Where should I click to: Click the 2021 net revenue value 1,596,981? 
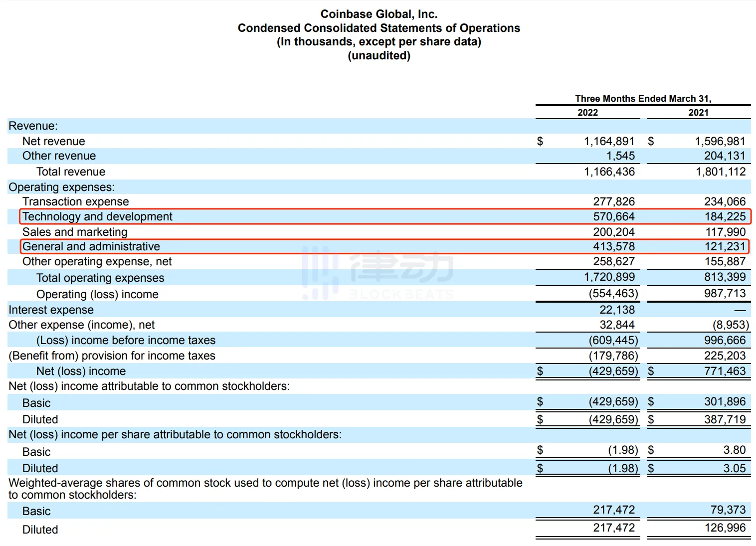tap(720, 142)
